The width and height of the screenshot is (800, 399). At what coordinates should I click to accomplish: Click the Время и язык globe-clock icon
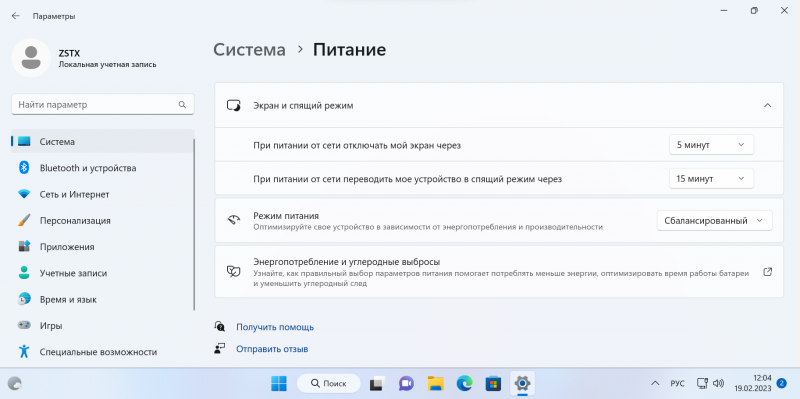24,300
